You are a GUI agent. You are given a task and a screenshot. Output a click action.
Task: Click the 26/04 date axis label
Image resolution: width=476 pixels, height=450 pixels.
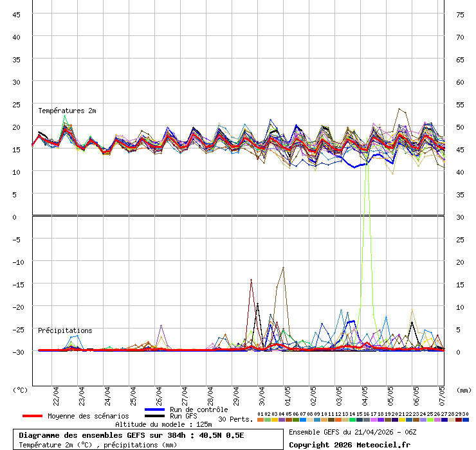pyautogui.click(x=159, y=393)
